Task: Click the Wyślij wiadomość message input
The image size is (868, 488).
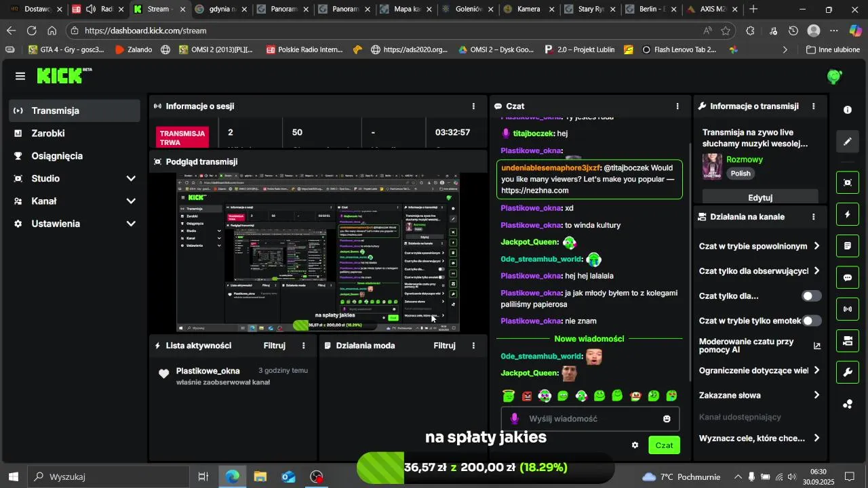Action: [591, 419]
